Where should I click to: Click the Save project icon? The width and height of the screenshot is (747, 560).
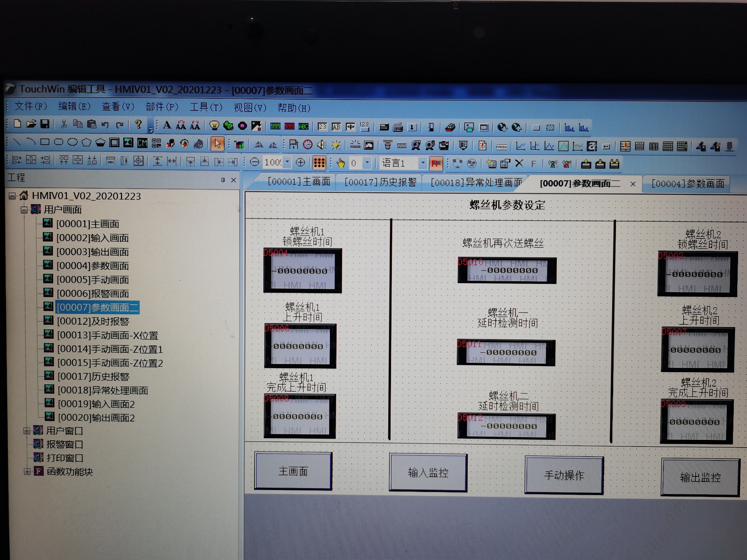[x=45, y=124]
